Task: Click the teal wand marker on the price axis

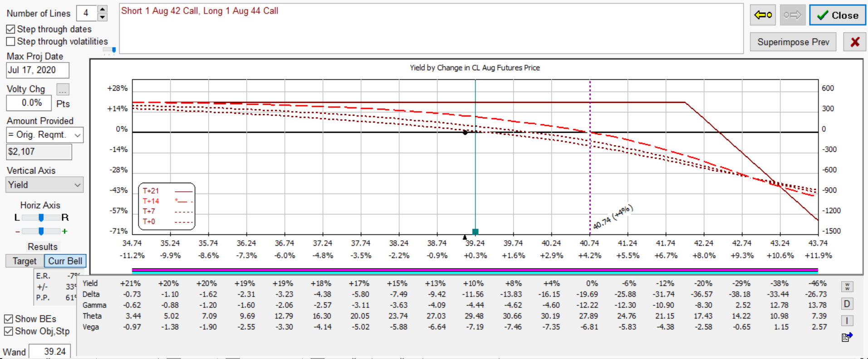Action: coord(475,232)
